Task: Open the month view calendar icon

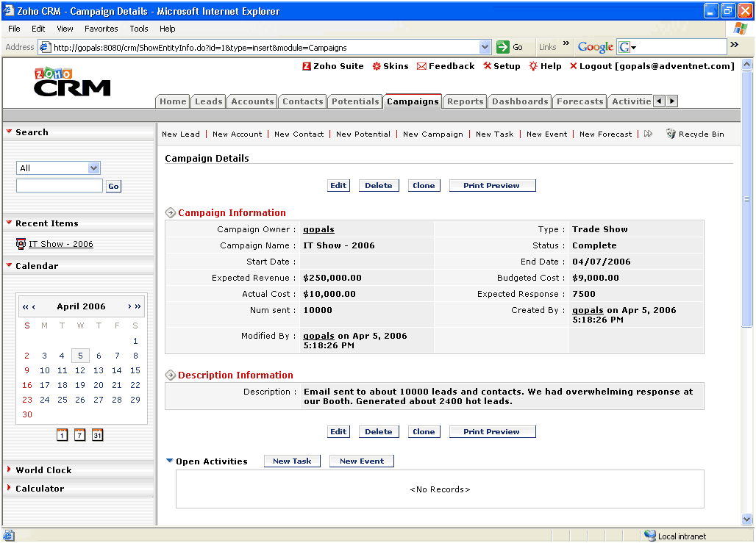Action: click(97, 434)
